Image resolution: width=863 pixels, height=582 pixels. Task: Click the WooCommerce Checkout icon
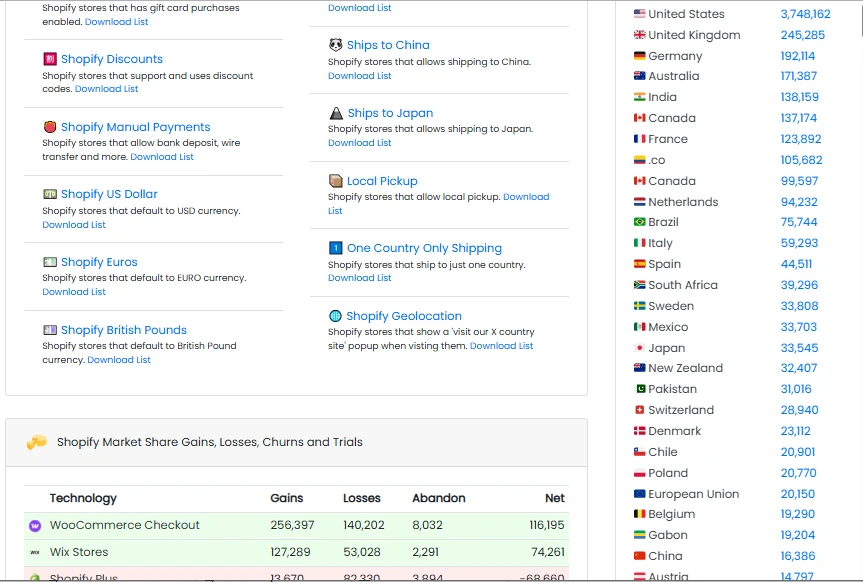pyautogui.click(x=35, y=525)
